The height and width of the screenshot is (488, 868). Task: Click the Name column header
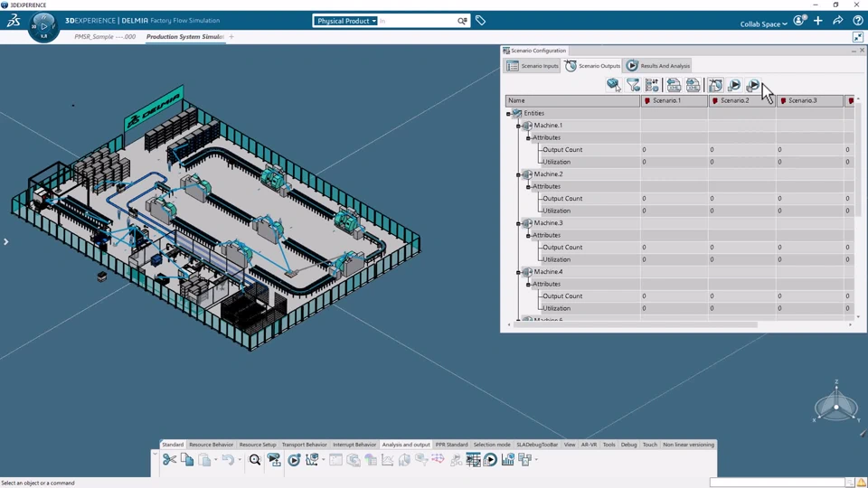point(572,100)
